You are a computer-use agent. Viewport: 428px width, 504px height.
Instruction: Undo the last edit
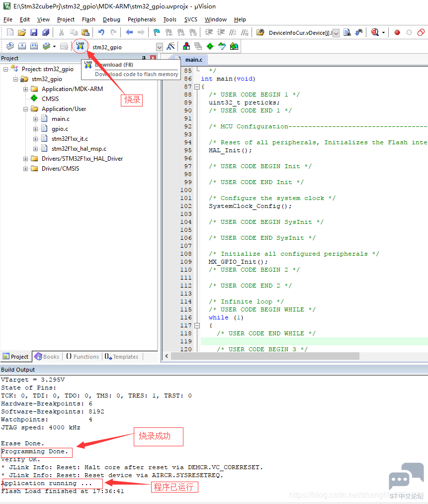click(x=101, y=32)
